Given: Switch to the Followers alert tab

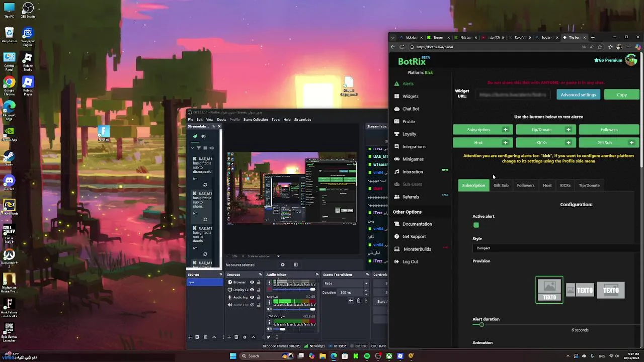Looking at the screenshot, I should [x=525, y=186].
